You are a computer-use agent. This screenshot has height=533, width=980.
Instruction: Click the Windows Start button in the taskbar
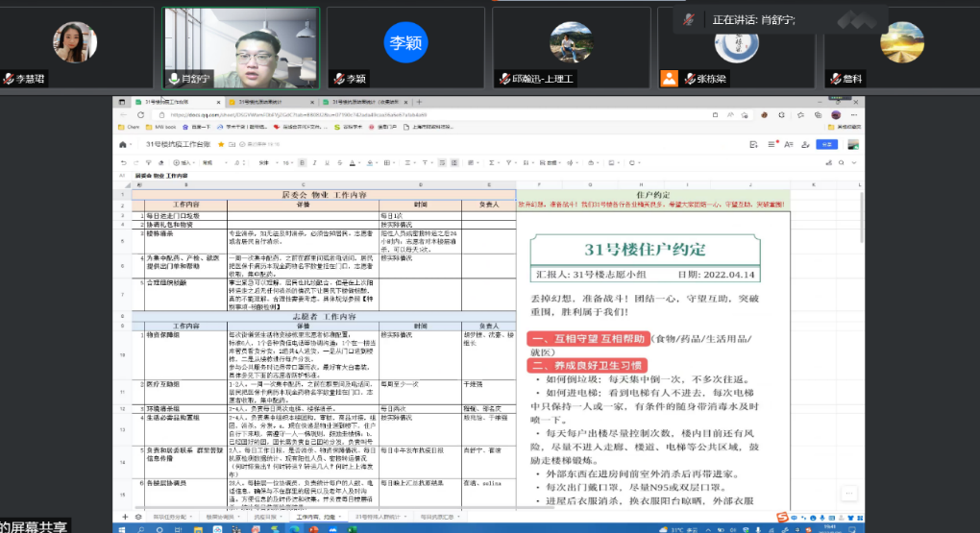(122, 529)
